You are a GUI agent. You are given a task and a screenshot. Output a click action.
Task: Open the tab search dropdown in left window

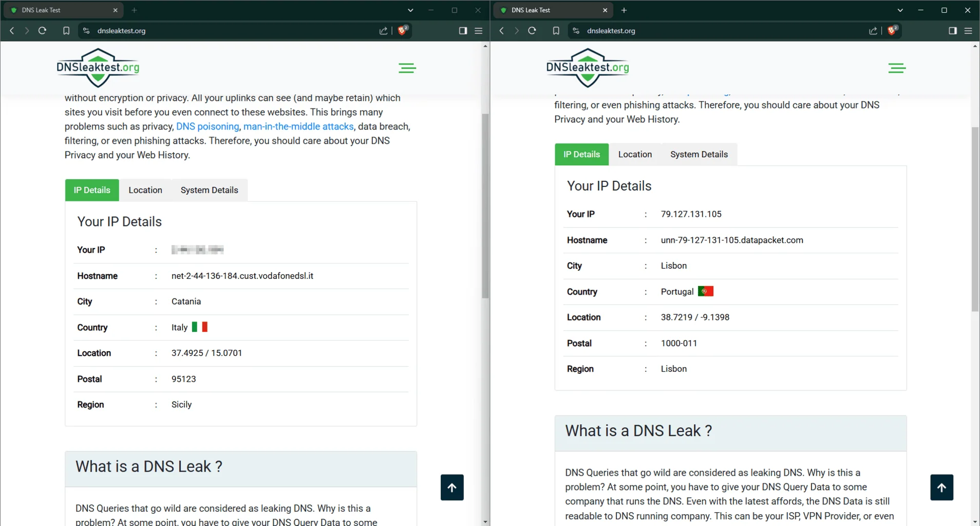click(410, 10)
